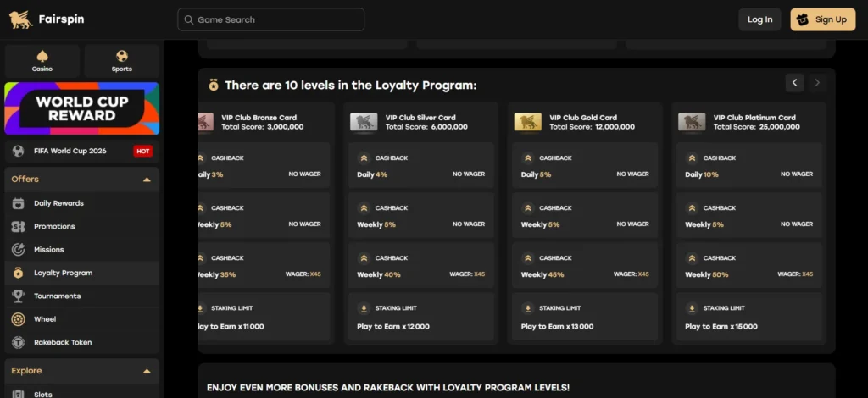The width and height of the screenshot is (868, 398).
Task: Click Gold 'Weekly 45%' cashback text
Action: [542, 274]
